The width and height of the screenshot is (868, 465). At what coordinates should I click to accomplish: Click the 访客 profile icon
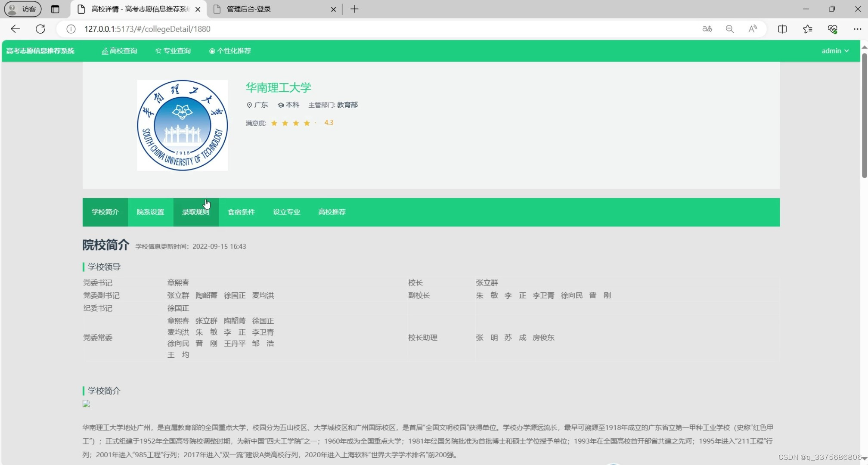[x=22, y=9]
